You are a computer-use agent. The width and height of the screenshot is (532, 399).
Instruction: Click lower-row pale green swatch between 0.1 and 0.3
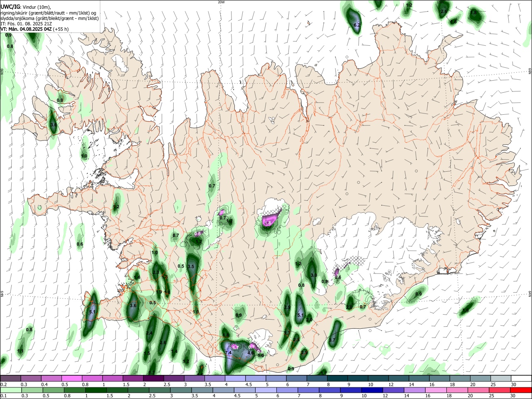pos(11,390)
